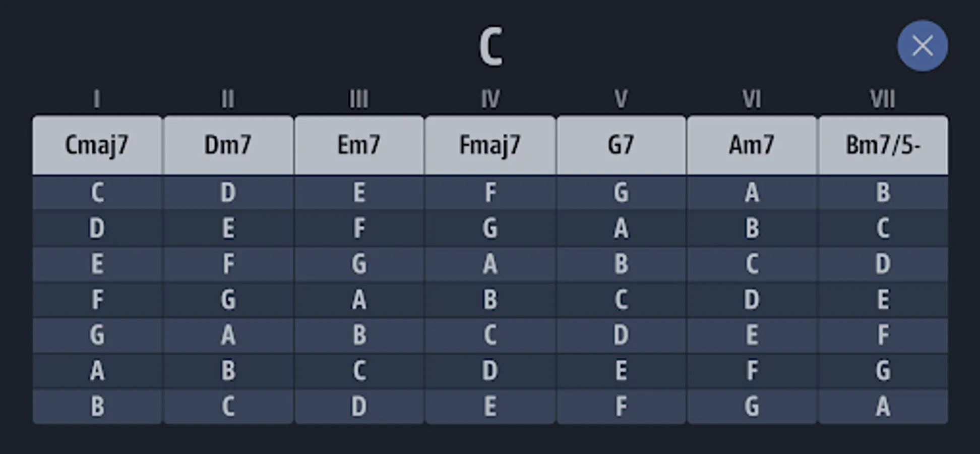This screenshot has width=980, height=454.
Task: Click the VII degree label
Action: pos(883,99)
